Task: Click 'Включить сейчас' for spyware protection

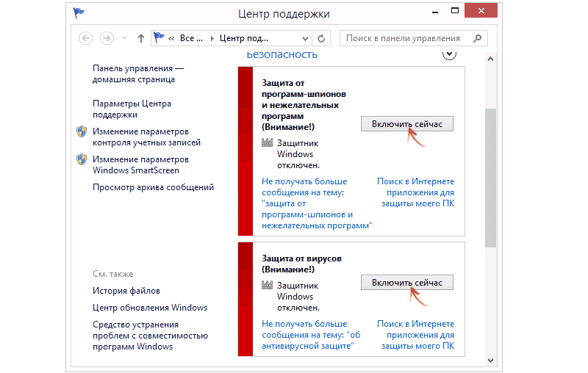Action: click(x=407, y=124)
